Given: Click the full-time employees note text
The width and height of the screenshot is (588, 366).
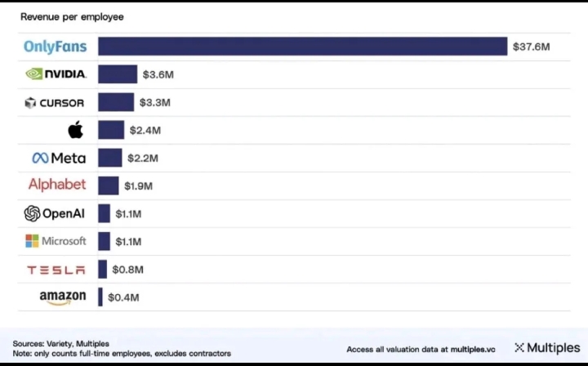Looking at the screenshot, I should (121, 354).
